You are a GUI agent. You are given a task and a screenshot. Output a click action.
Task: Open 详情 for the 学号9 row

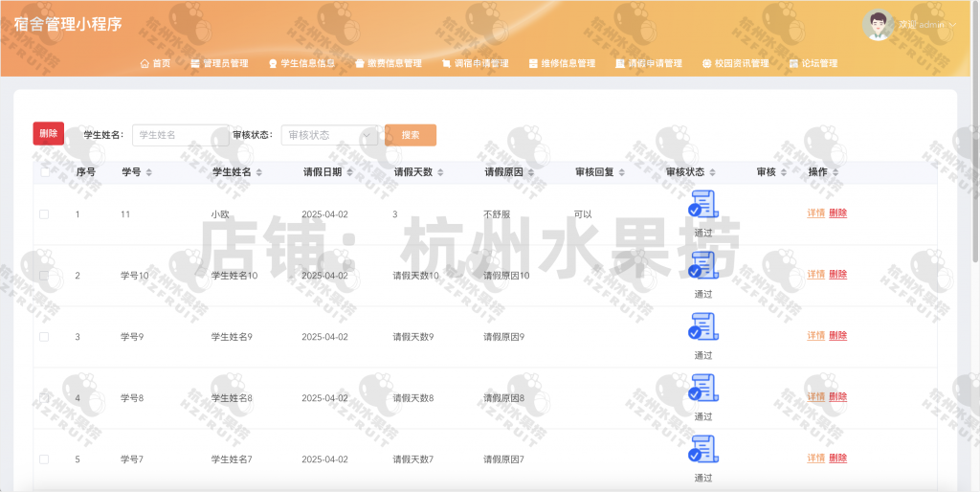[x=815, y=336]
